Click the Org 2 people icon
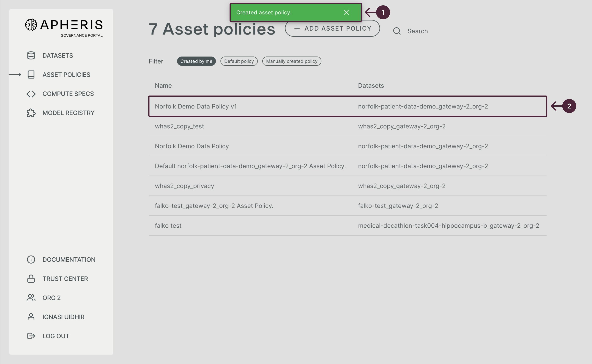 coord(31,298)
